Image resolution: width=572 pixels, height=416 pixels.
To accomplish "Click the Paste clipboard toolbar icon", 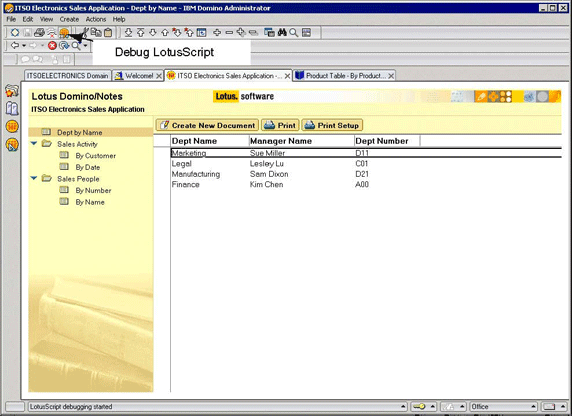I will [x=108, y=32].
